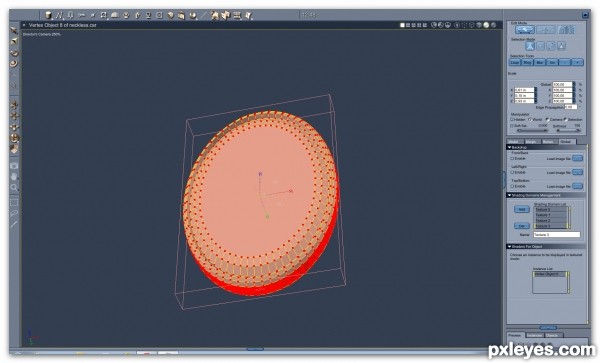Click the magnifier zoom tool in left toolbar

(x=14, y=187)
